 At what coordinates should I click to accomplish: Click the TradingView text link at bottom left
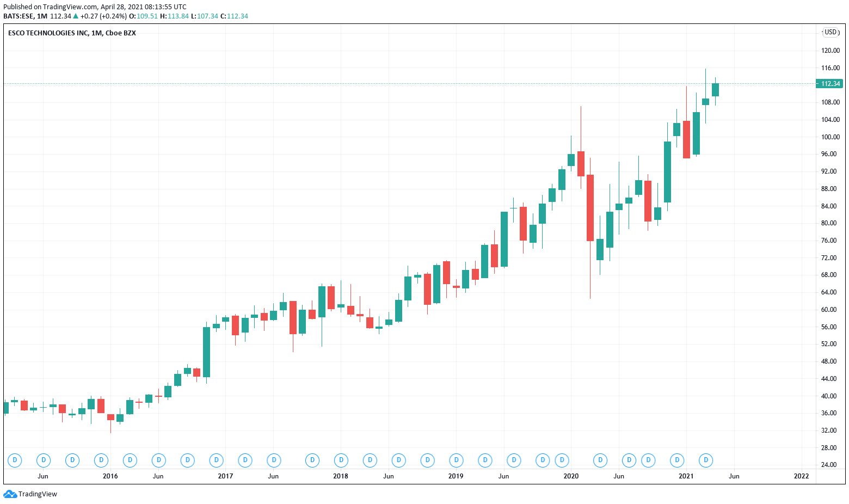click(38, 494)
